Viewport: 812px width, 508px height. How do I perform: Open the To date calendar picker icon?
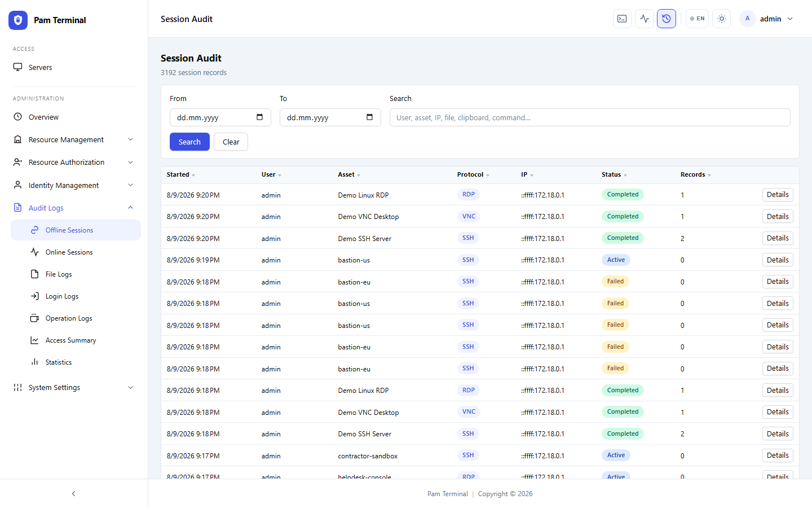pyautogui.click(x=370, y=117)
